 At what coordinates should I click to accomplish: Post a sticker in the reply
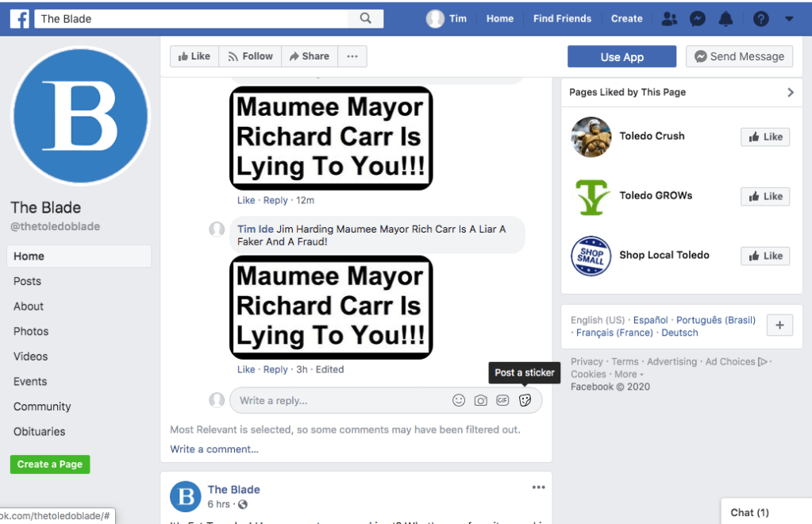coord(525,400)
